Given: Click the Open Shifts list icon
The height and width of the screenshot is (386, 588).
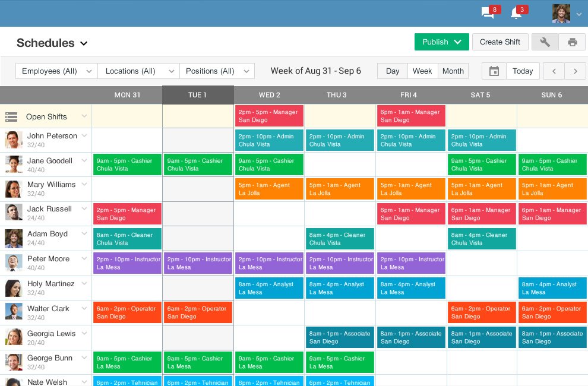Looking at the screenshot, I should 11,116.
